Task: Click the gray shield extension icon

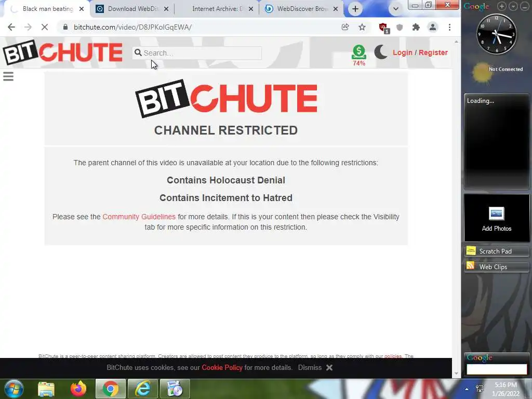Action: 400,28
